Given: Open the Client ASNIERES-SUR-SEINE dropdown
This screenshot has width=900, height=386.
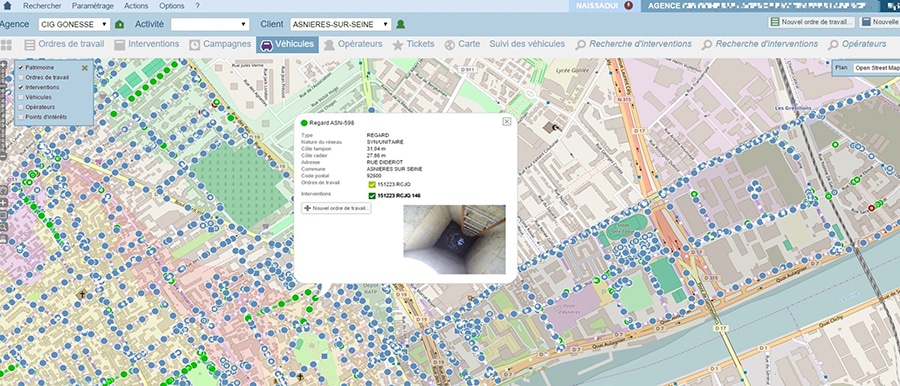Looking at the screenshot, I should (340, 25).
